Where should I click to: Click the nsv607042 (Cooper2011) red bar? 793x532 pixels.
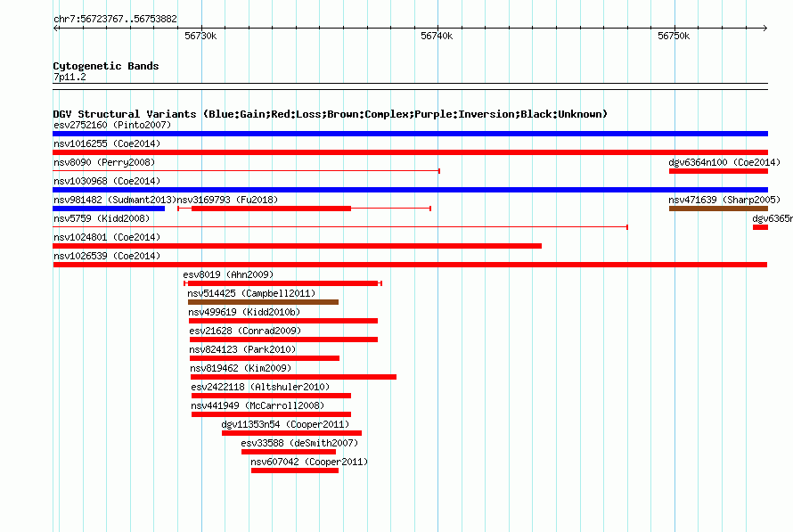click(295, 471)
